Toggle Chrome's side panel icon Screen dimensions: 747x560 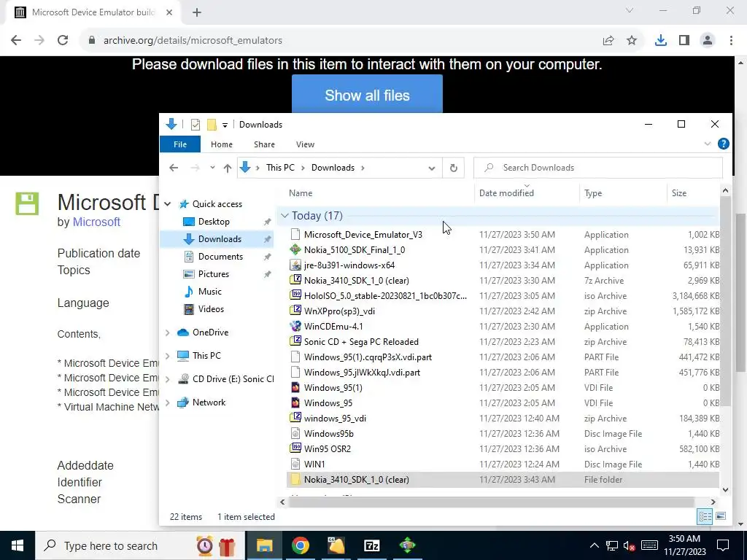(x=684, y=41)
